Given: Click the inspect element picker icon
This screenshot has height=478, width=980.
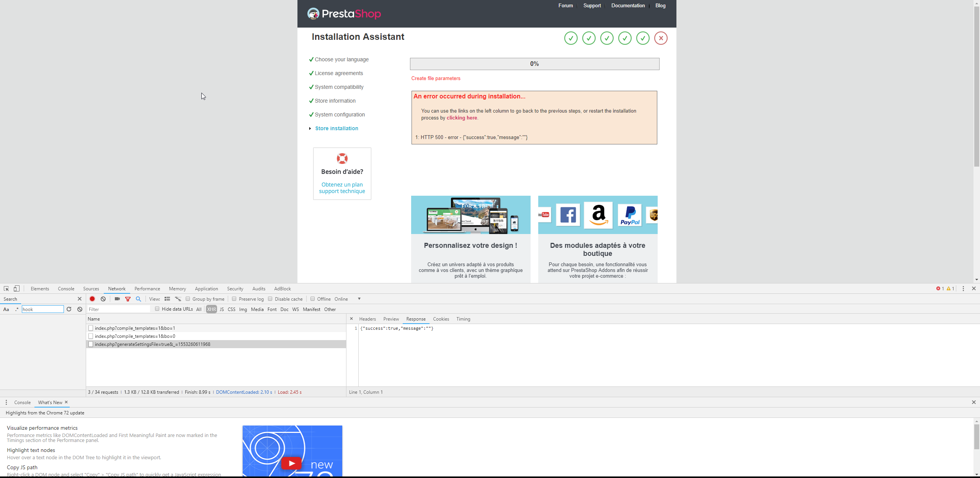Looking at the screenshot, I should pyautogui.click(x=6, y=289).
